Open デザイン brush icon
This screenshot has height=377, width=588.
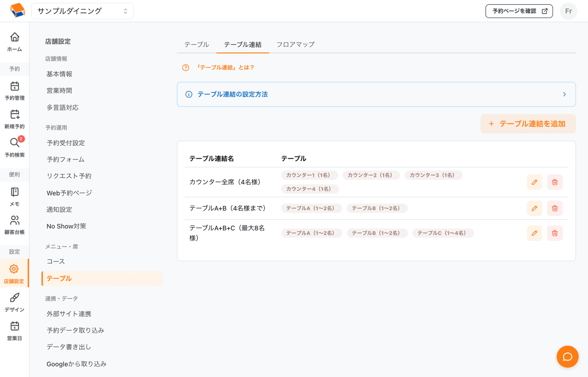click(15, 297)
